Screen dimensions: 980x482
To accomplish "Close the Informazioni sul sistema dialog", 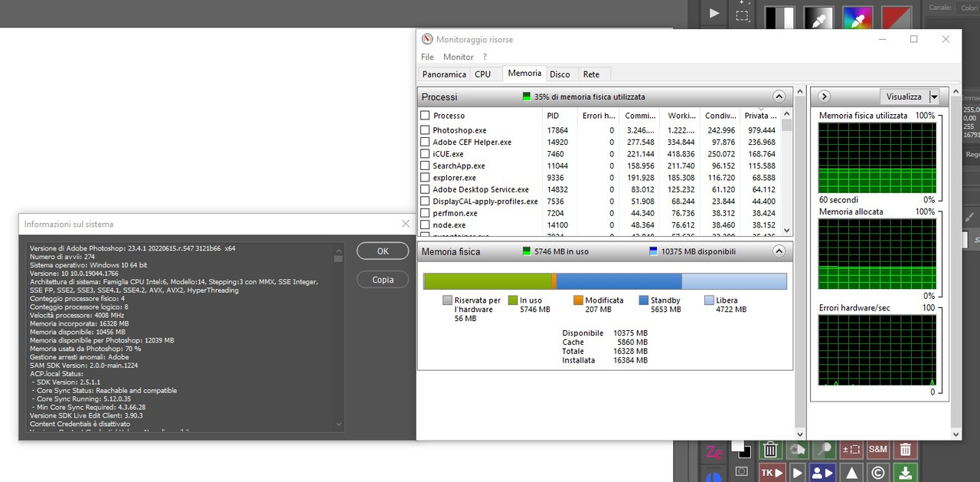I will [x=406, y=224].
